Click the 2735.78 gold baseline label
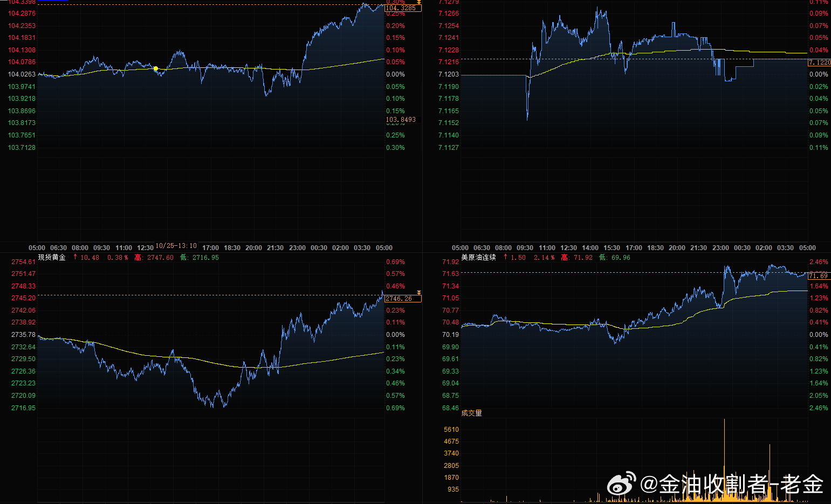831x504 pixels. point(23,335)
